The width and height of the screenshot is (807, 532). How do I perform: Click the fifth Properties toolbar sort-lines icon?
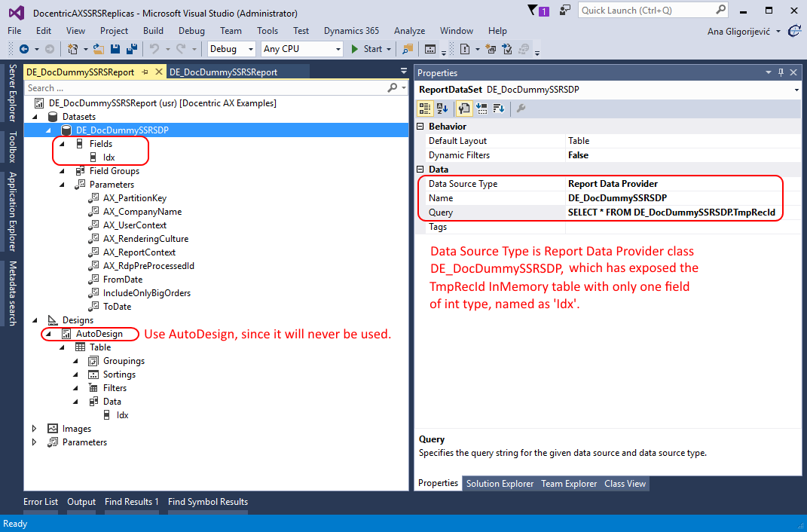pyautogui.click(x=499, y=108)
